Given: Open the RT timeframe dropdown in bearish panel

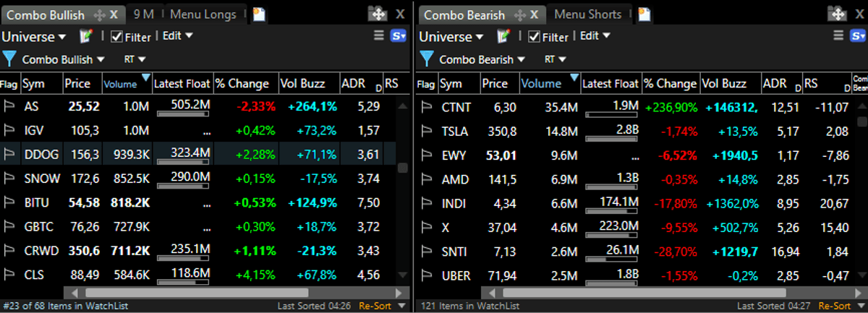Looking at the screenshot, I should 555,59.
